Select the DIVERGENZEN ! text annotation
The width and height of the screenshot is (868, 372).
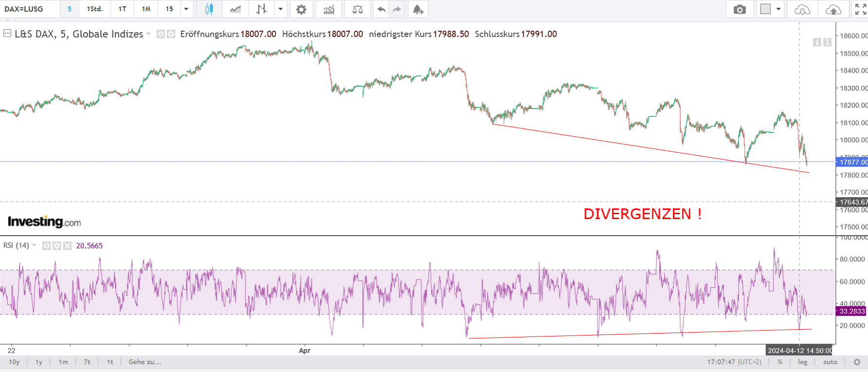click(x=642, y=214)
